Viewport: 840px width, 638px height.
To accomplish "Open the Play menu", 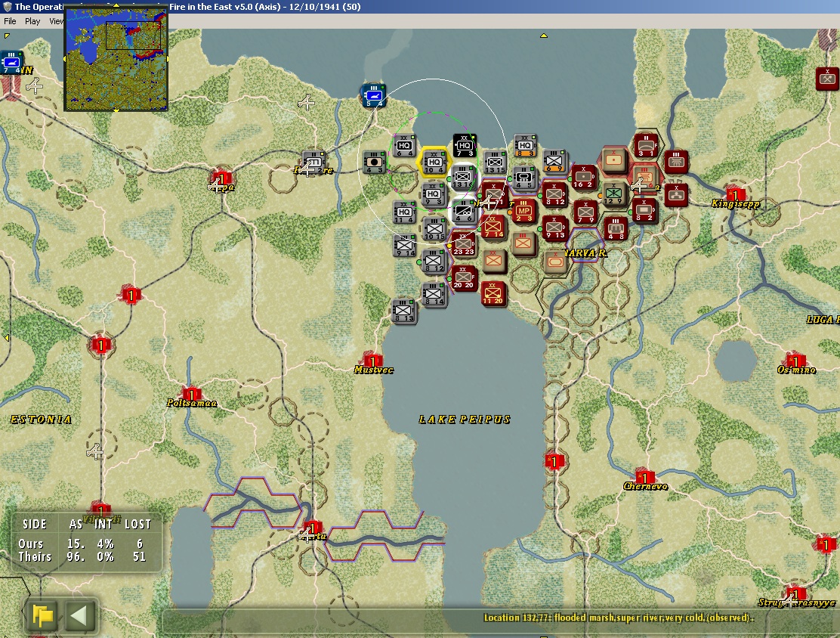I will click(x=32, y=21).
